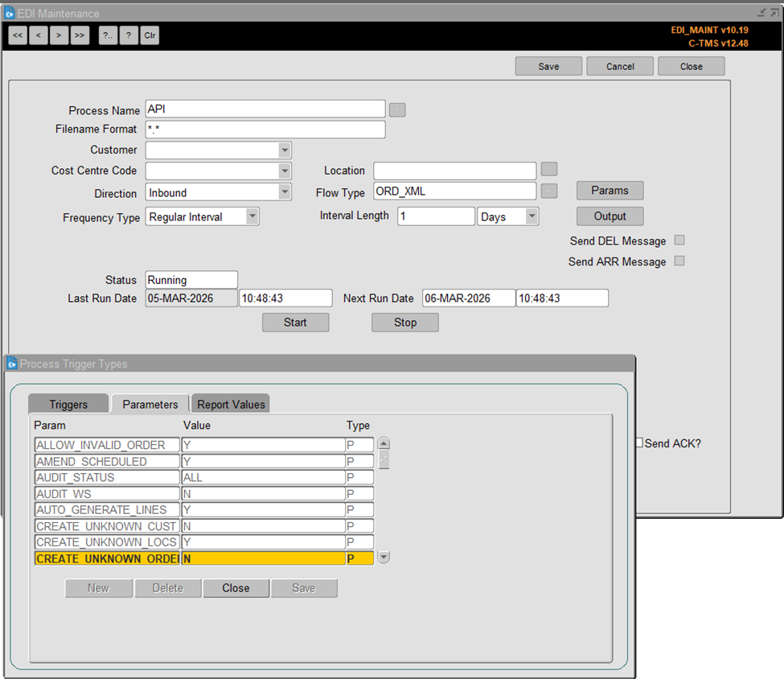Screen dimensions: 784x679
Task: Enable the Send ARR Message checkbox
Action: 679,261
